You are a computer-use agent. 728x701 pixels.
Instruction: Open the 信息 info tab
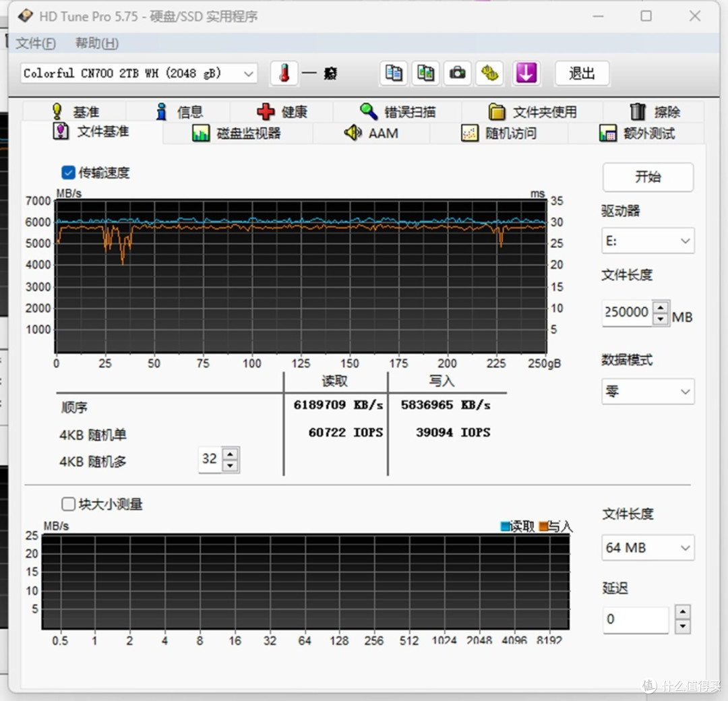pyautogui.click(x=179, y=112)
